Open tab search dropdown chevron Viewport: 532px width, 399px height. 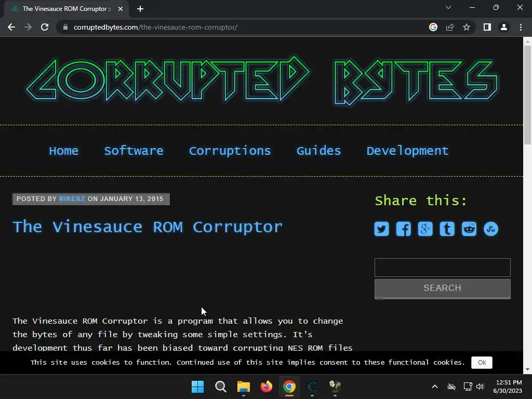coord(448,7)
